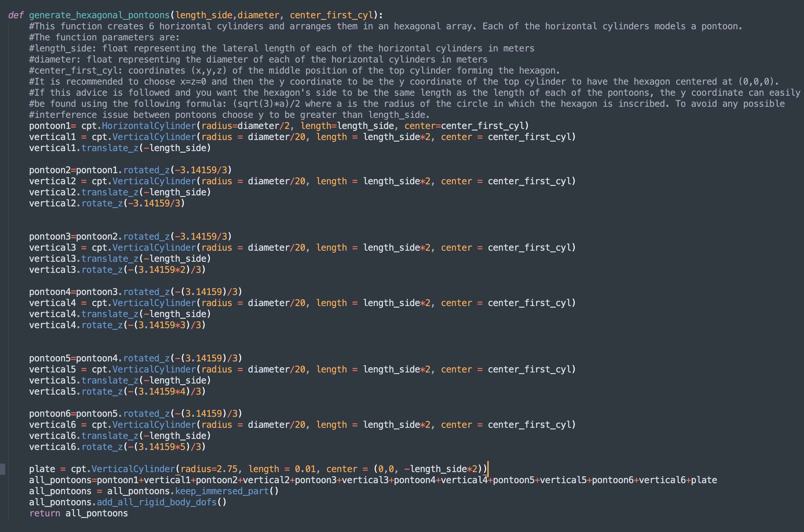Click rotate_z in the vertical6 line
This screenshot has width=804, height=532.
pyautogui.click(x=102, y=447)
